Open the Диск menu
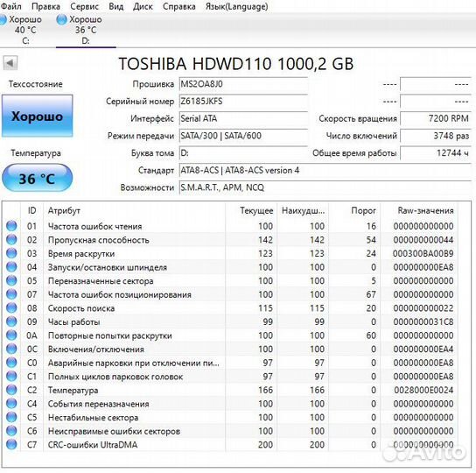Viewport: 476px width, 473px height. (x=143, y=6)
